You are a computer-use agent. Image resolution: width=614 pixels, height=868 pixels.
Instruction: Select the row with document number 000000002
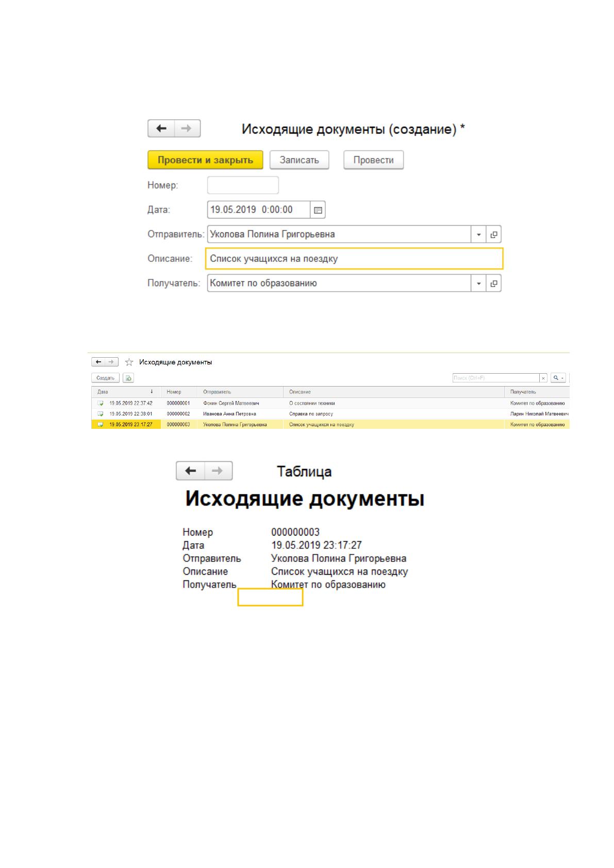(330, 414)
